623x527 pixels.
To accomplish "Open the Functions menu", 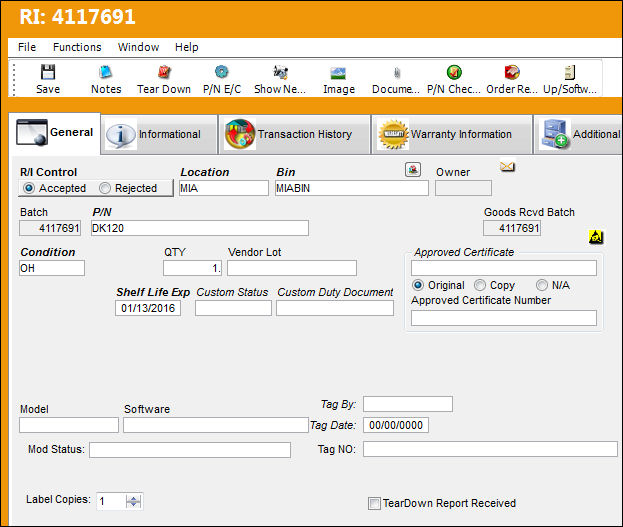I will tap(77, 47).
